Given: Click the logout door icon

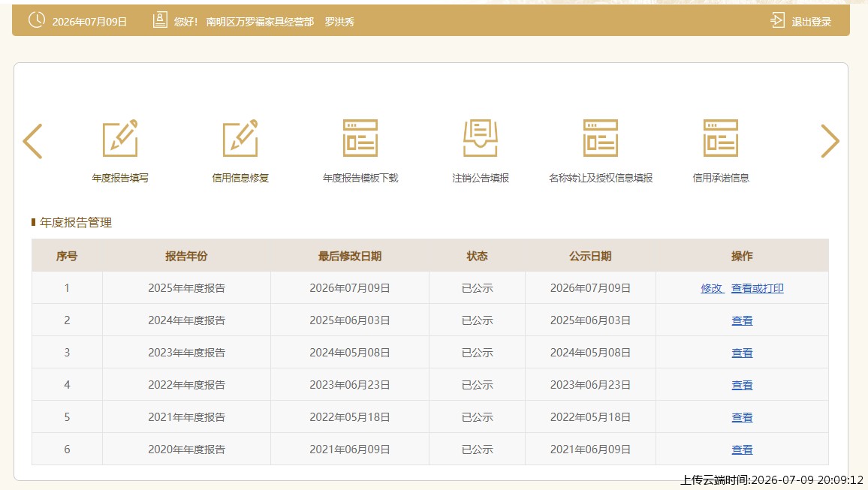Looking at the screenshot, I should pyautogui.click(x=777, y=20).
